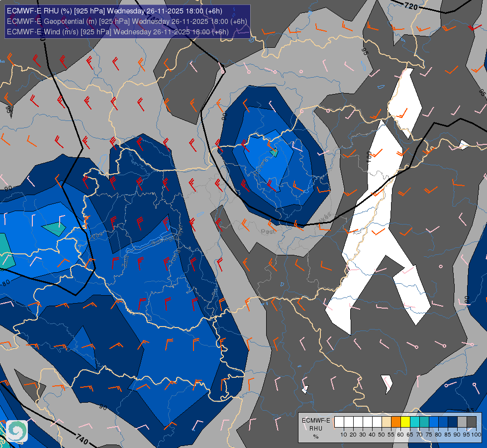Screen dimensions: 487x448
Task: Click the -80 contour label near the map edge
Action: coord(5,283)
